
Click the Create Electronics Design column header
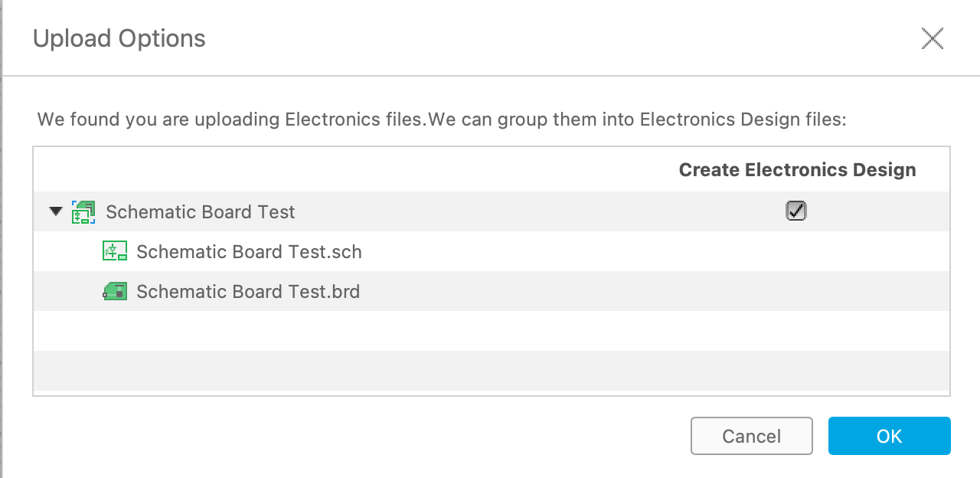[x=798, y=169]
